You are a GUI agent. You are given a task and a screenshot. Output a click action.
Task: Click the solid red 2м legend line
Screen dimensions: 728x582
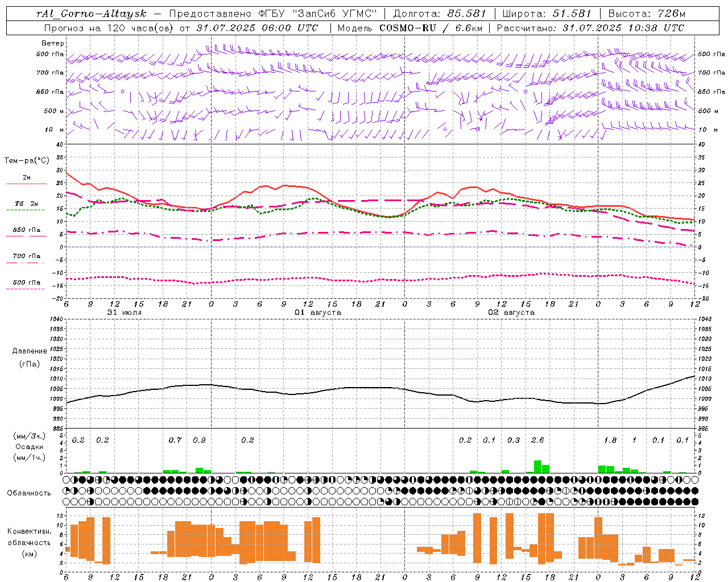(26, 184)
